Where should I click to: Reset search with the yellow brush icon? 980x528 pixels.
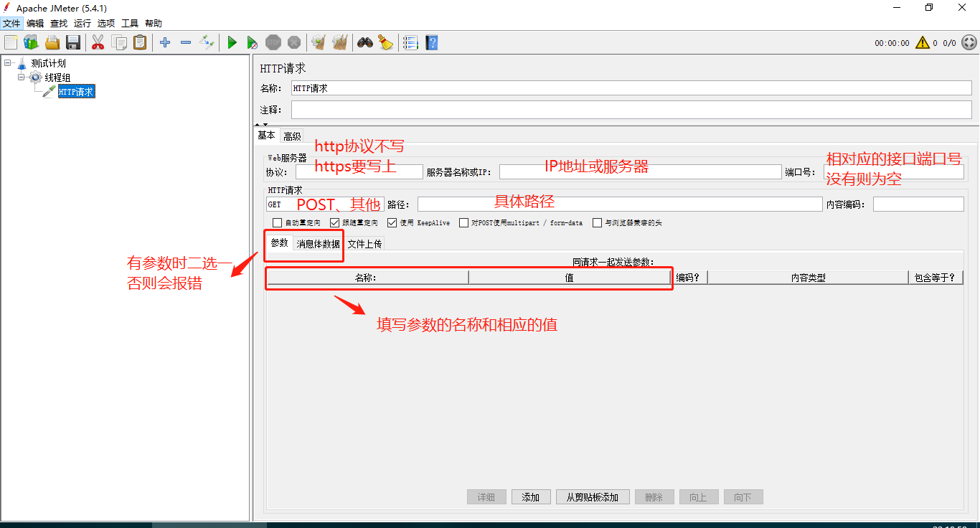[386, 42]
